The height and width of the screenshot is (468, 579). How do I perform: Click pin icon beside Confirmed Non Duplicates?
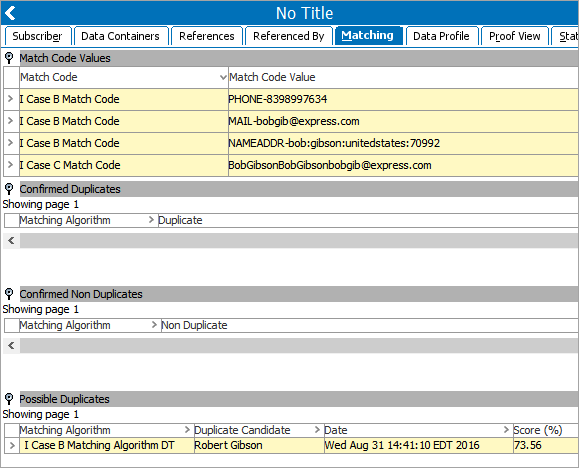[9, 294]
